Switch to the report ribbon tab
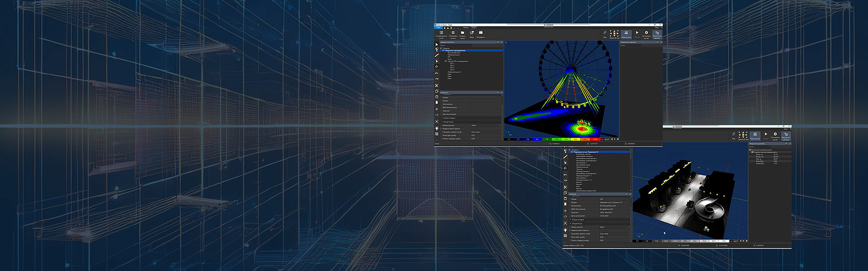 (x=474, y=28)
